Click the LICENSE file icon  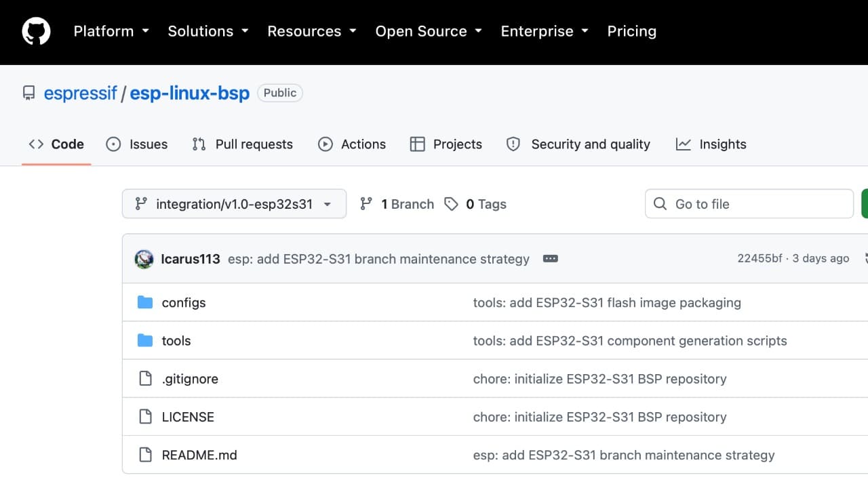[145, 416]
